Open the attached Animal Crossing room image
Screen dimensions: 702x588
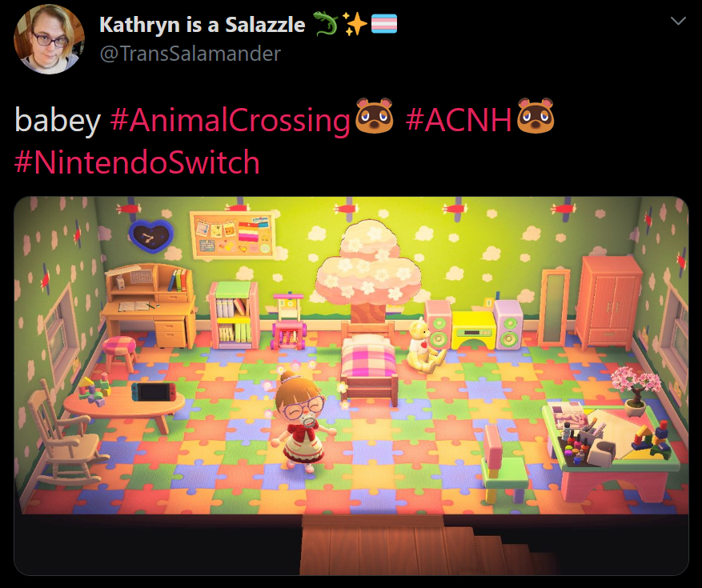tap(351, 386)
